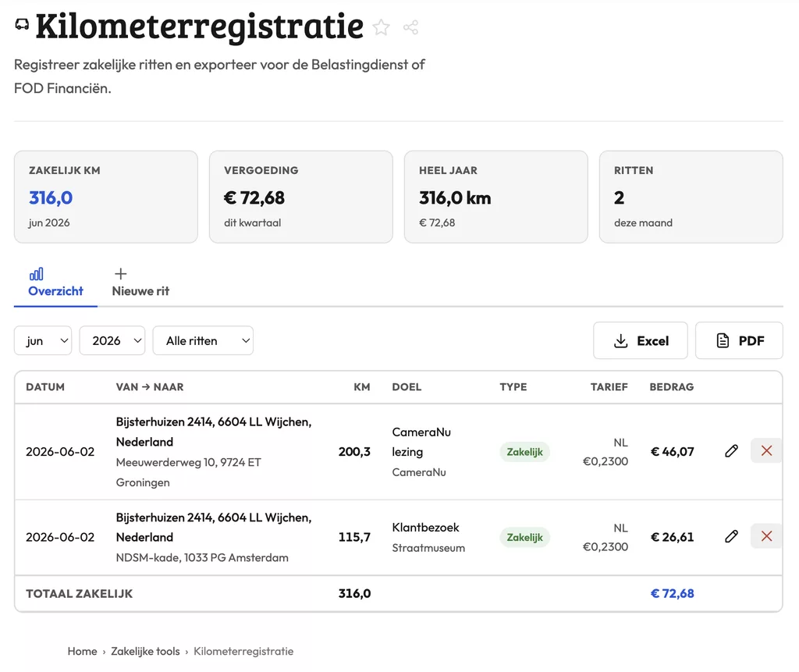This screenshot has width=799, height=672.
Task: Click the blue € 72,68 total amount
Action: pos(672,593)
